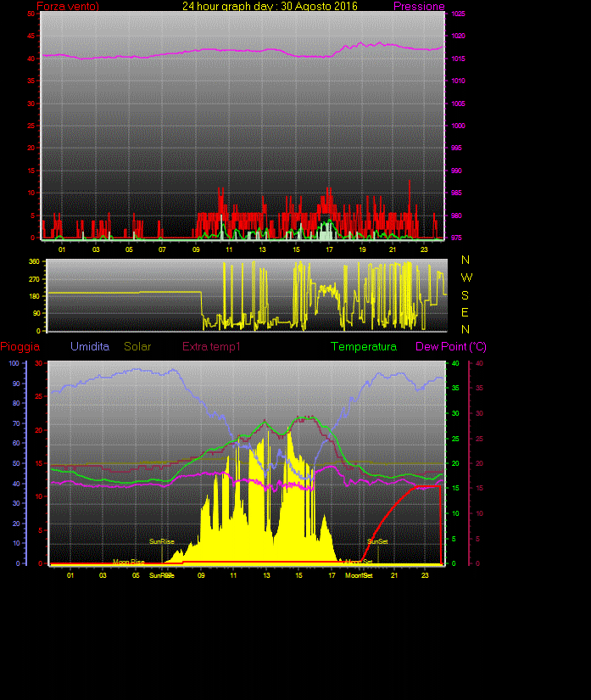Select the "Extra temp1" legend label
591x700 pixels.
coord(211,347)
